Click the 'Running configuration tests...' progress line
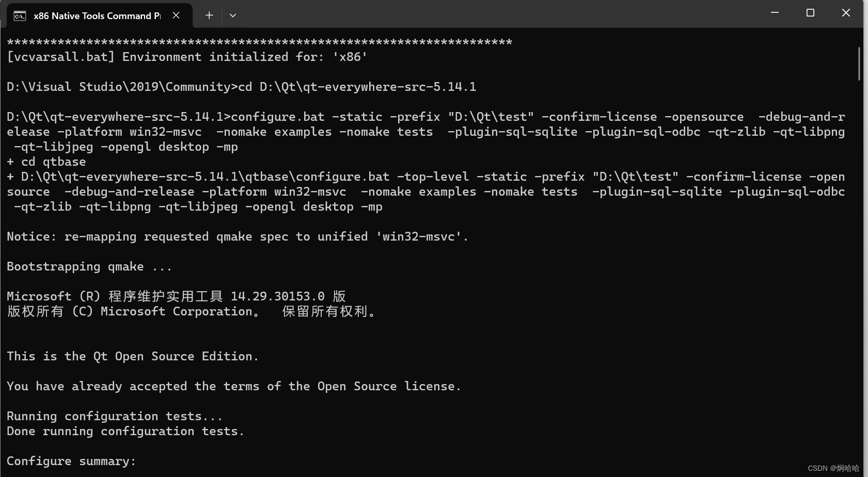868x477 pixels. click(114, 416)
